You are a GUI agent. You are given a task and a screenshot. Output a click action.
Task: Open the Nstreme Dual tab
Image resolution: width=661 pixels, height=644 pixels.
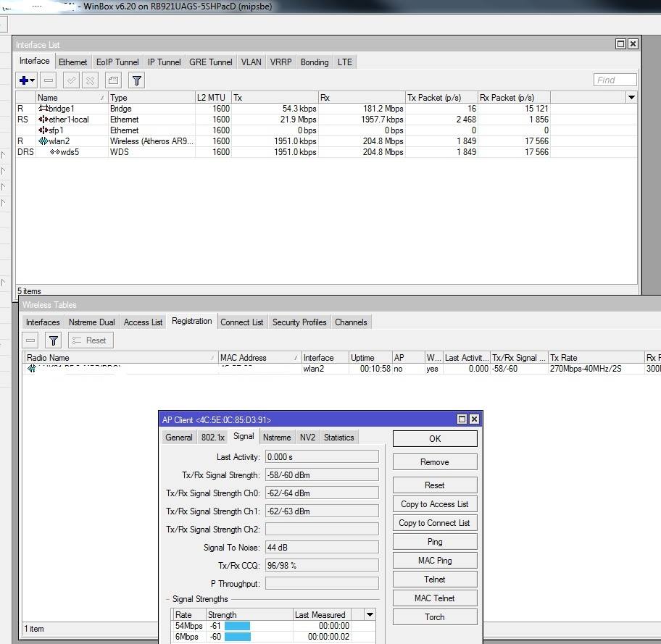tap(91, 322)
